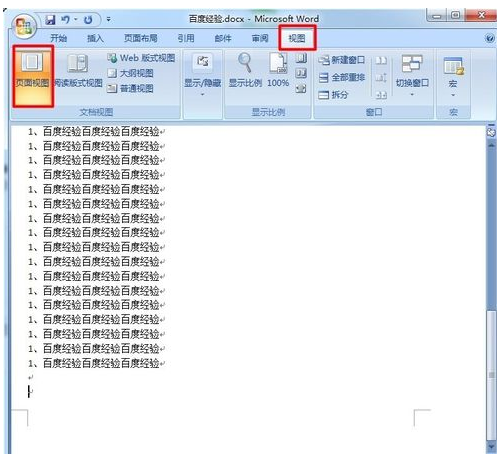
Task: Click 全部重排 arrange all windows
Action: tap(341, 78)
